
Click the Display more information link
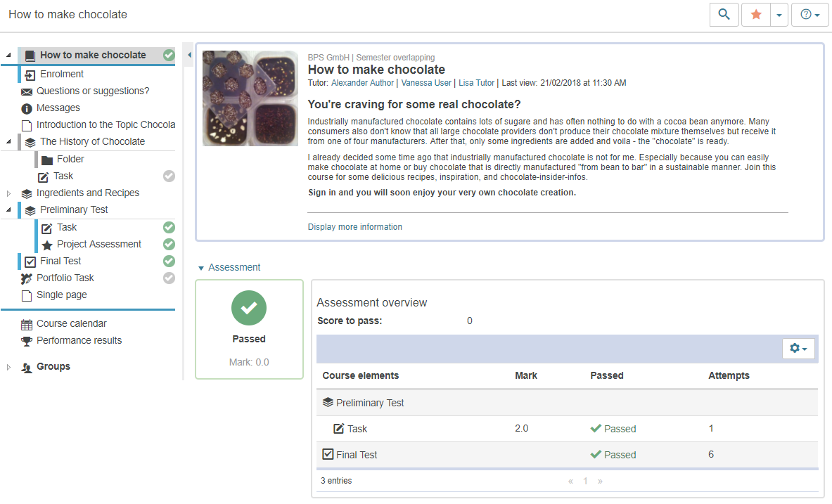click(x=355, y=227)
